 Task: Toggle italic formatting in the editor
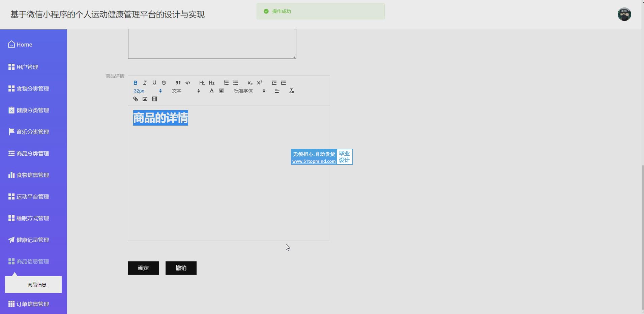145,83
